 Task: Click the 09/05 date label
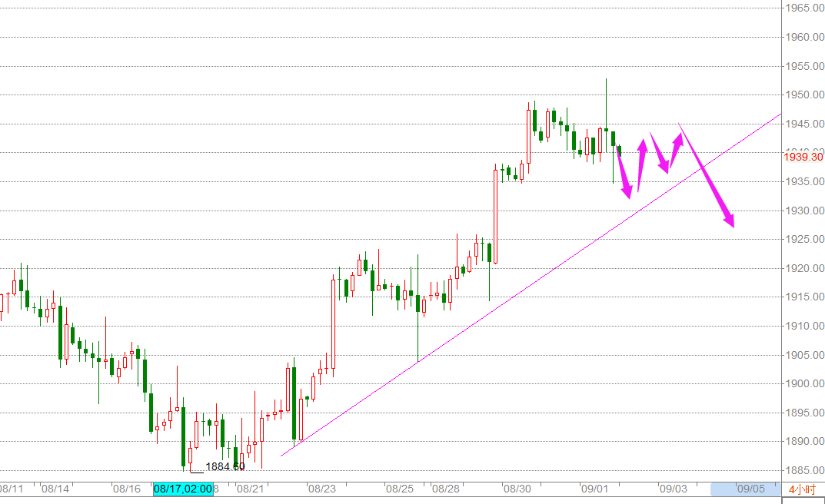(751, 489)
